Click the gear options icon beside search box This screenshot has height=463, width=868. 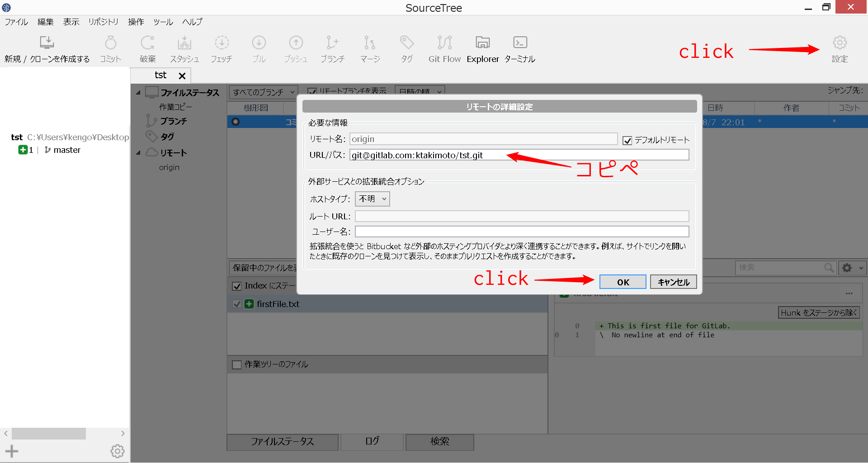(x=847, y=268)
